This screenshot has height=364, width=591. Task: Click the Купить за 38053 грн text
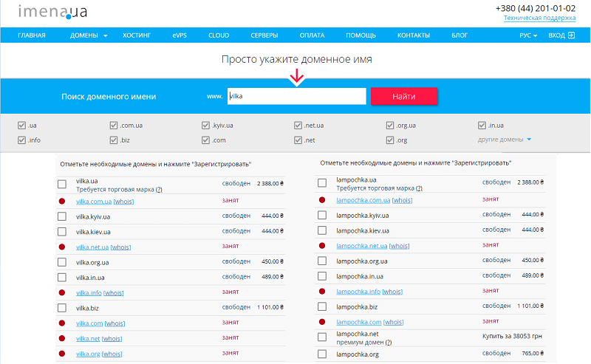[512, 336]
